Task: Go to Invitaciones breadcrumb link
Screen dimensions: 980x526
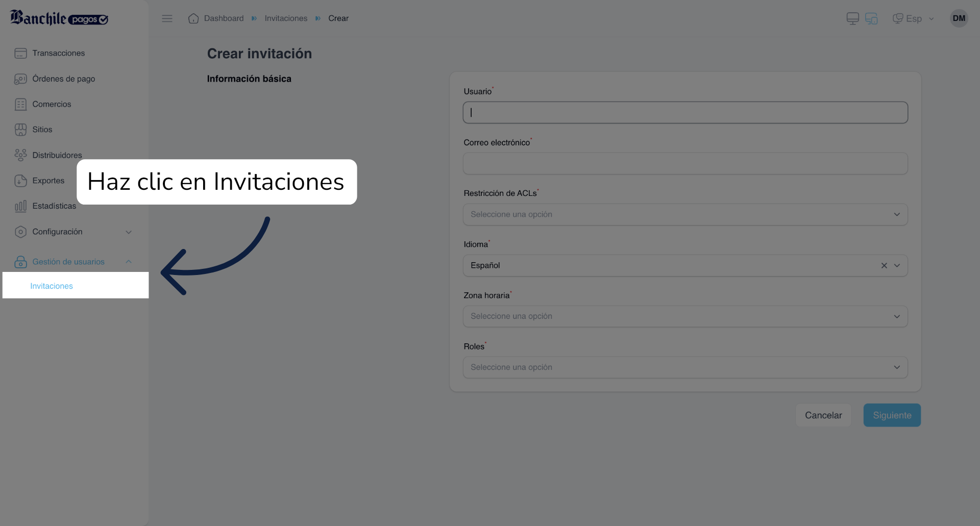Action: [x=286, y=18]
